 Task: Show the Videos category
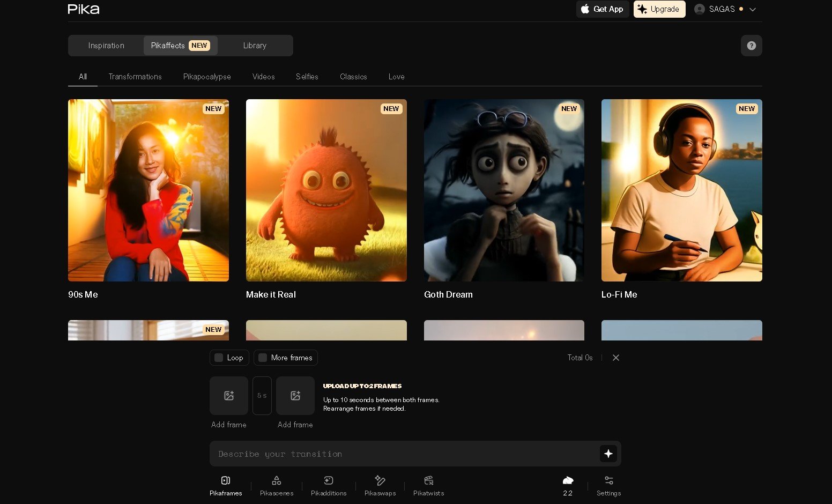264,77
